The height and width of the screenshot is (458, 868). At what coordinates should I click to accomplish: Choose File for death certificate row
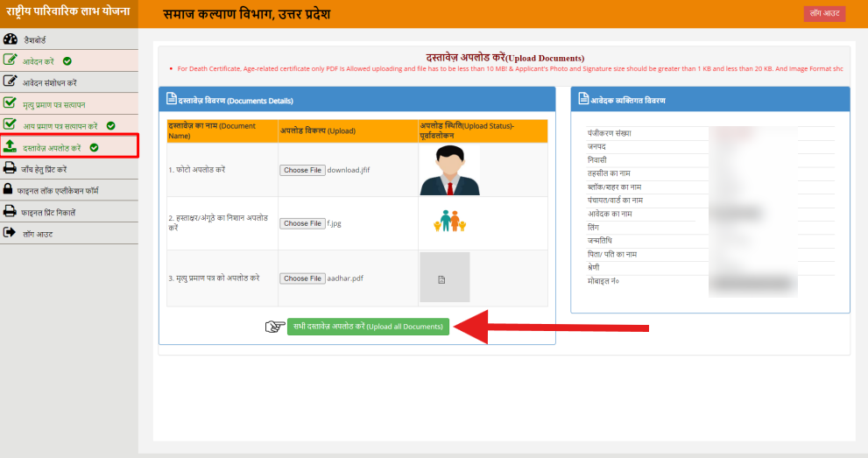(302, 278)
